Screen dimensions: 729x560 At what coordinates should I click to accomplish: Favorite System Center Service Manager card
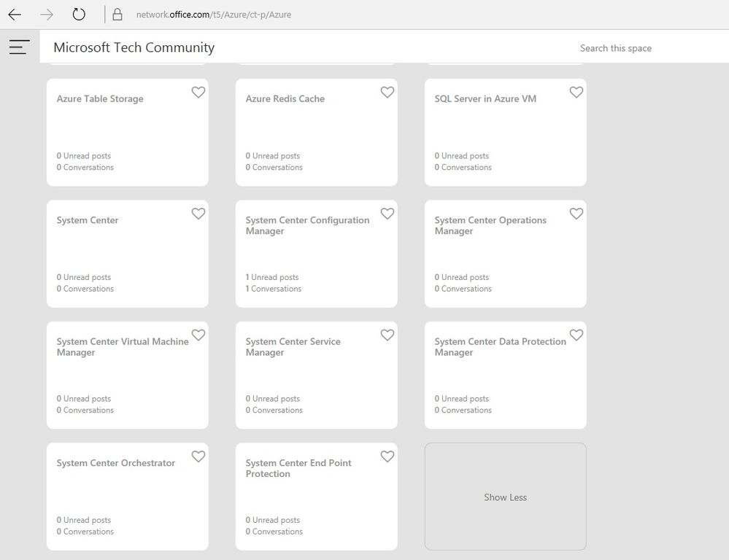coord(387,335)
